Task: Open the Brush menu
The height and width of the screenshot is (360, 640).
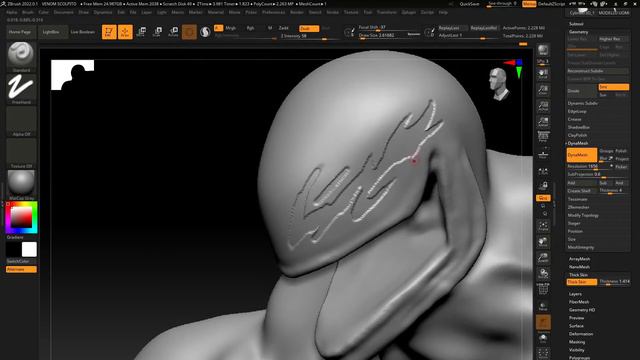Action: pyautogui.click(x=28, y=12)
